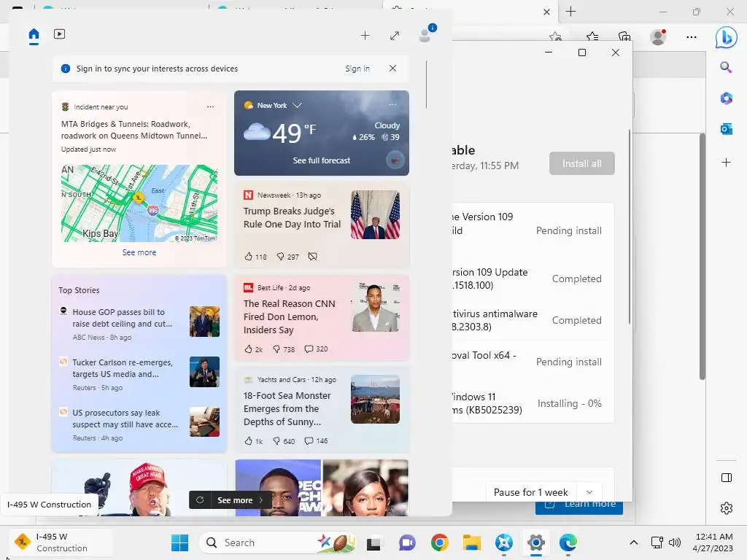Open Edge Settings and more menu

tap(692, 36)
